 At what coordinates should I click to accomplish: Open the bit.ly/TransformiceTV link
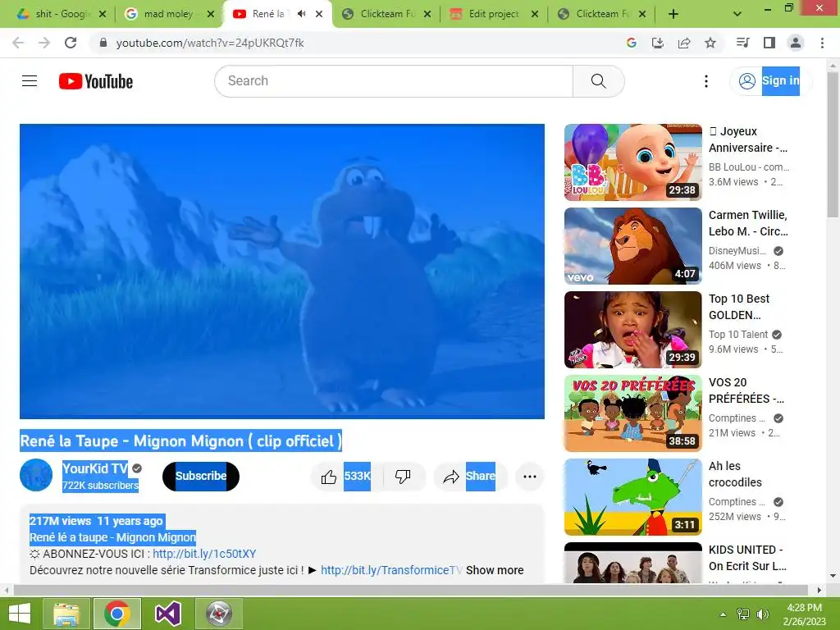tap(391, 571)
